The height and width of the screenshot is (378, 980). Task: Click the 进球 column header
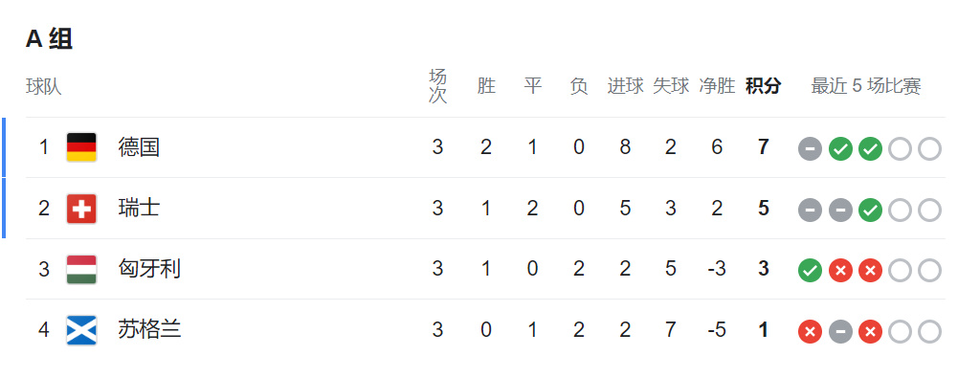[x=625, y=85]
